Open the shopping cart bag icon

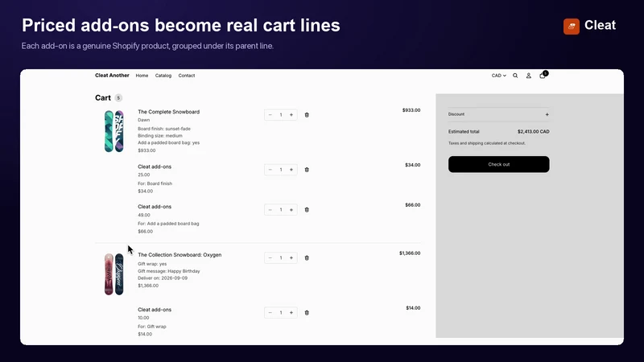tap(543, 75)
